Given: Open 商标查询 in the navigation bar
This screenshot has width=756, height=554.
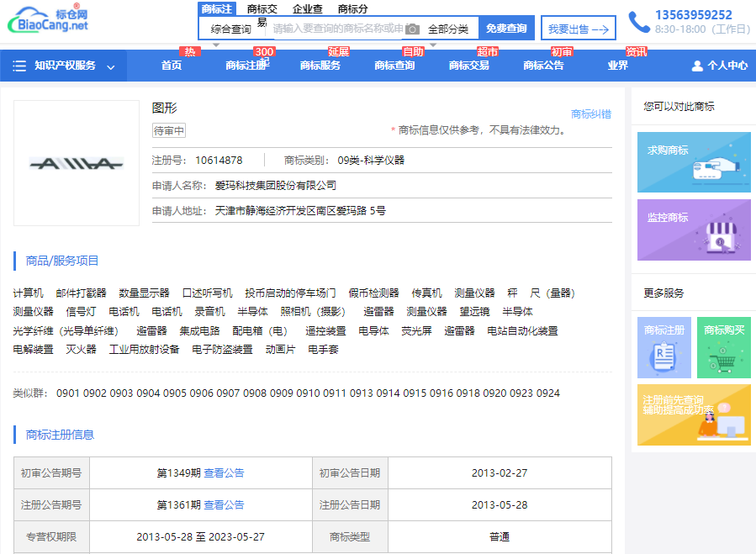Looking at the screenshot, I should coord(394,66).
